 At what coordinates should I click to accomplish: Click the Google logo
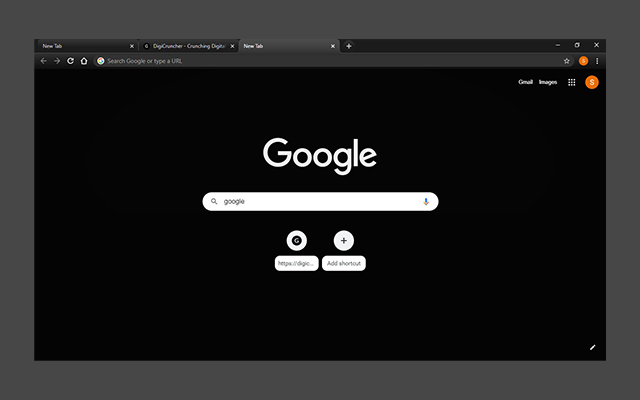[320, 156]
